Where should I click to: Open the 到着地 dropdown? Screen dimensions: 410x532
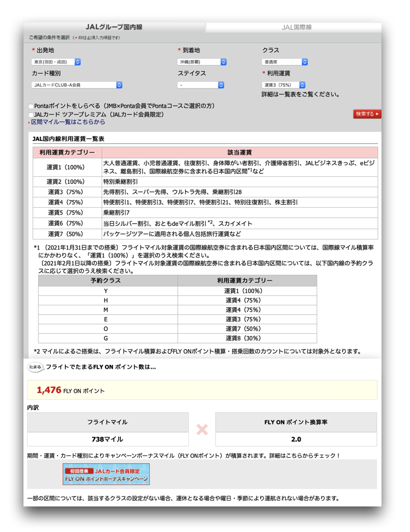click(x=202, y=62)
